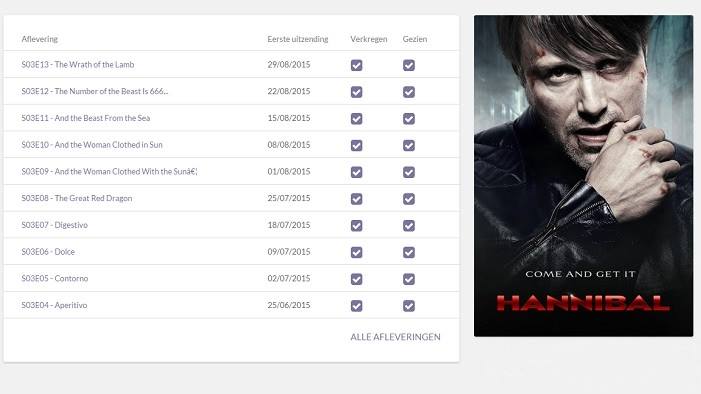Select episode S03E07 - Digestivo
The height and width of the screenshot is (394, 701).
(55, 225)
